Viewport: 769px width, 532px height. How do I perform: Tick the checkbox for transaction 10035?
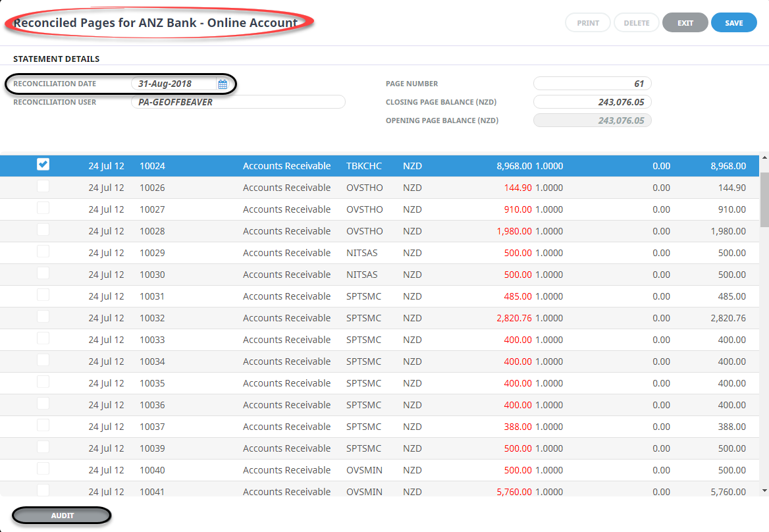point(43,382)
